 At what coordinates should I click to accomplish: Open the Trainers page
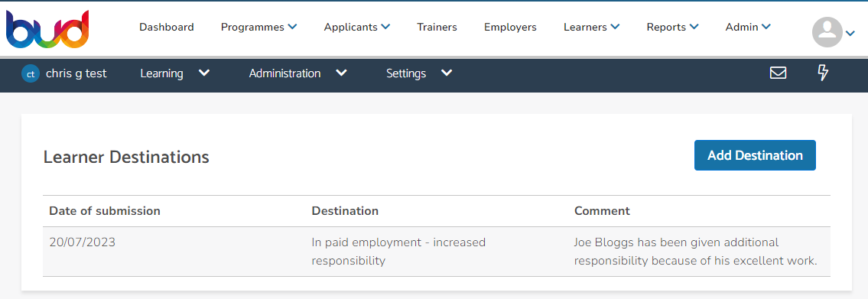click(437, 27)
